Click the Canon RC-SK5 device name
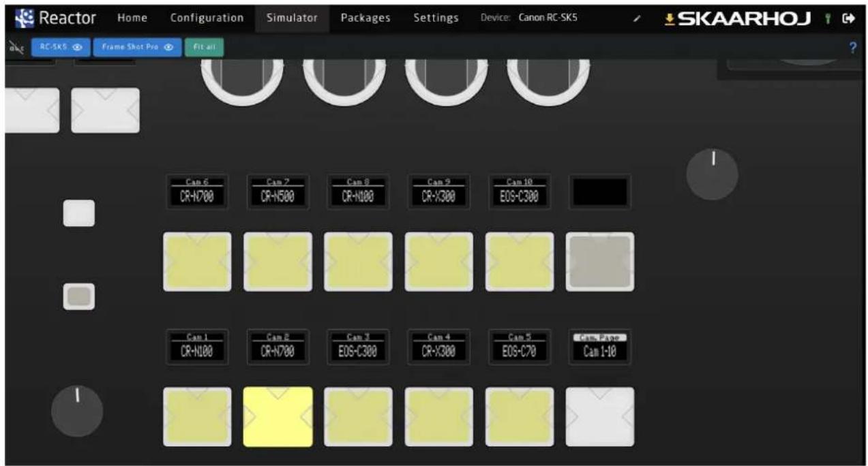Screen dimensions: 868x466 pyautogui.click(x=548, y=18)
